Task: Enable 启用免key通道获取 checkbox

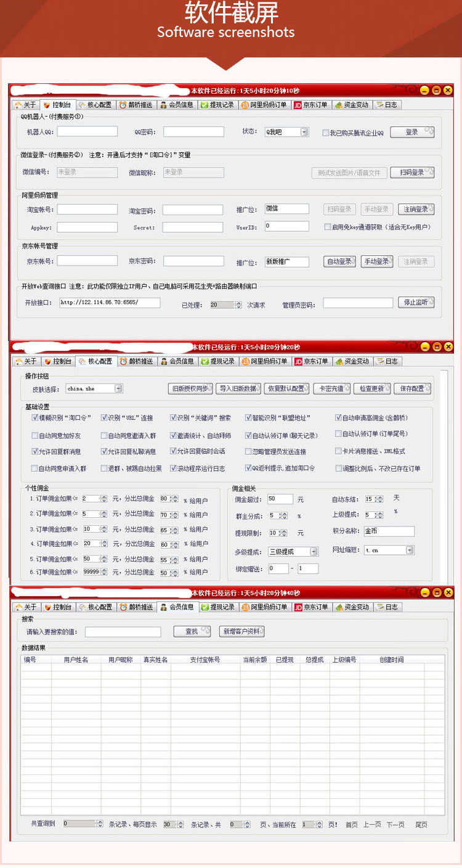Action: point(328,227)
